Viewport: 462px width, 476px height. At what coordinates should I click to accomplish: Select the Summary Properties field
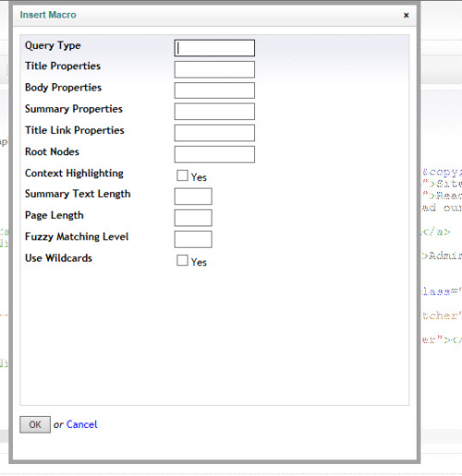point(214,112)
